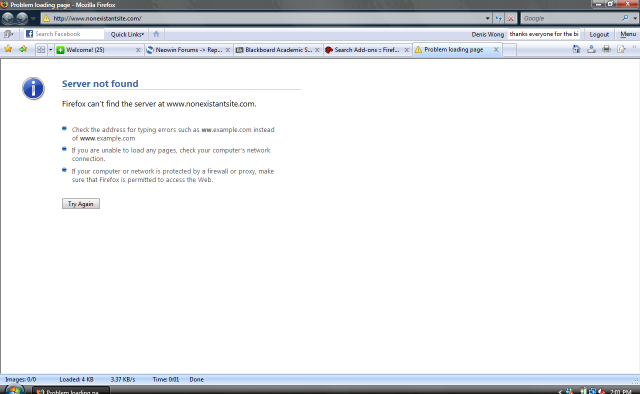The height and width of the screenshot is (394, 640).
Task: Click the Facebook toolbar home icon
Action: point(156,34)
